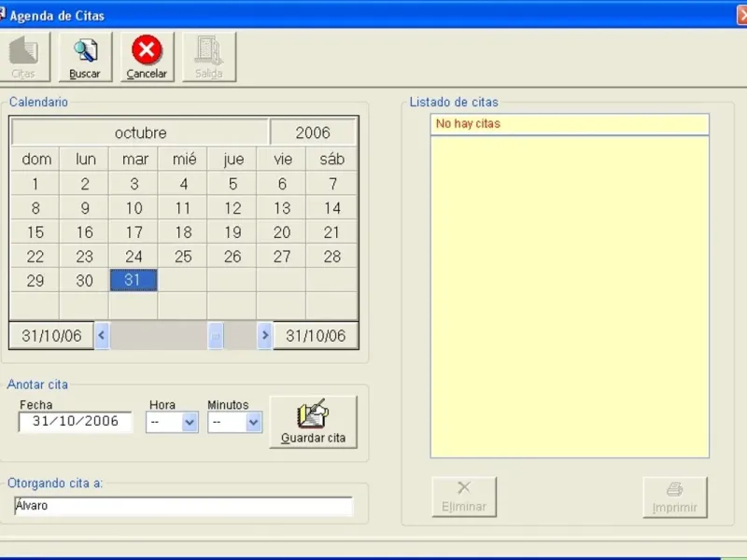Click the Citas toolbar icon

[x=23, y=57]
